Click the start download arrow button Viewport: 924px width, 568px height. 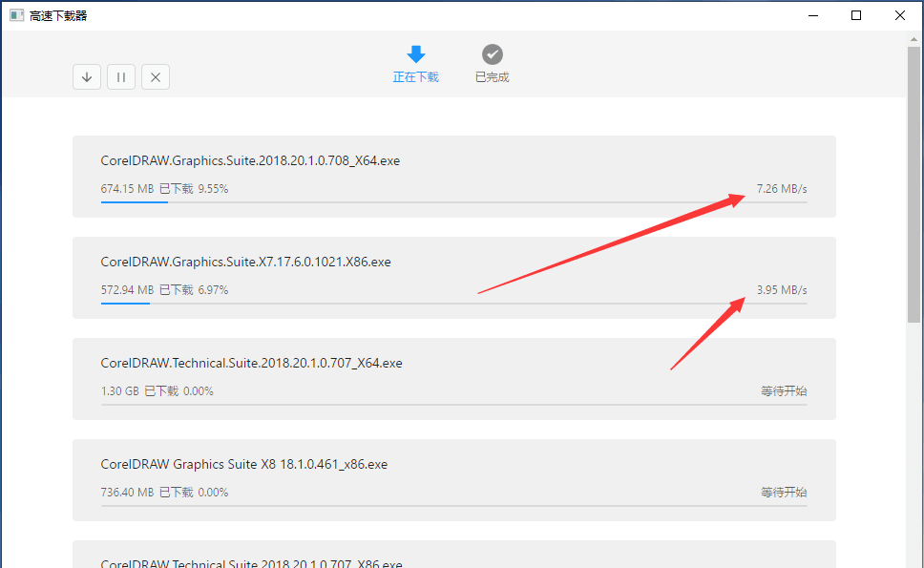click(87, 77)
